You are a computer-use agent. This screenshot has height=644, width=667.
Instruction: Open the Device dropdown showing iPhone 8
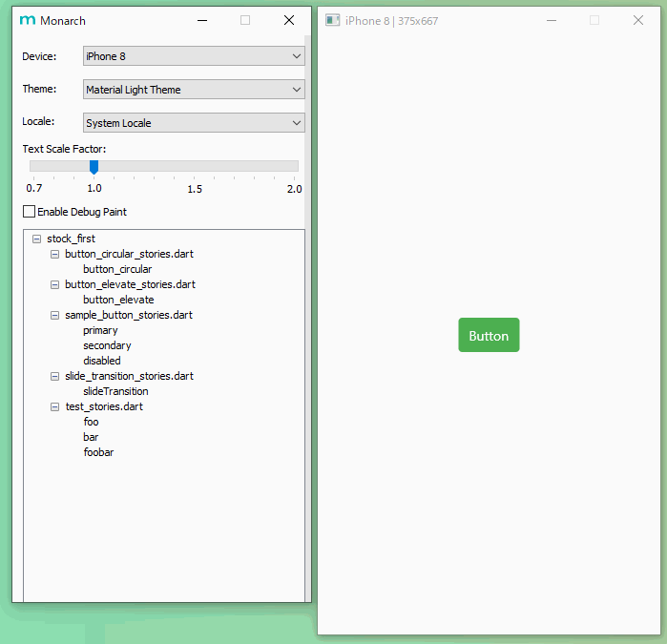click(194, 56)
